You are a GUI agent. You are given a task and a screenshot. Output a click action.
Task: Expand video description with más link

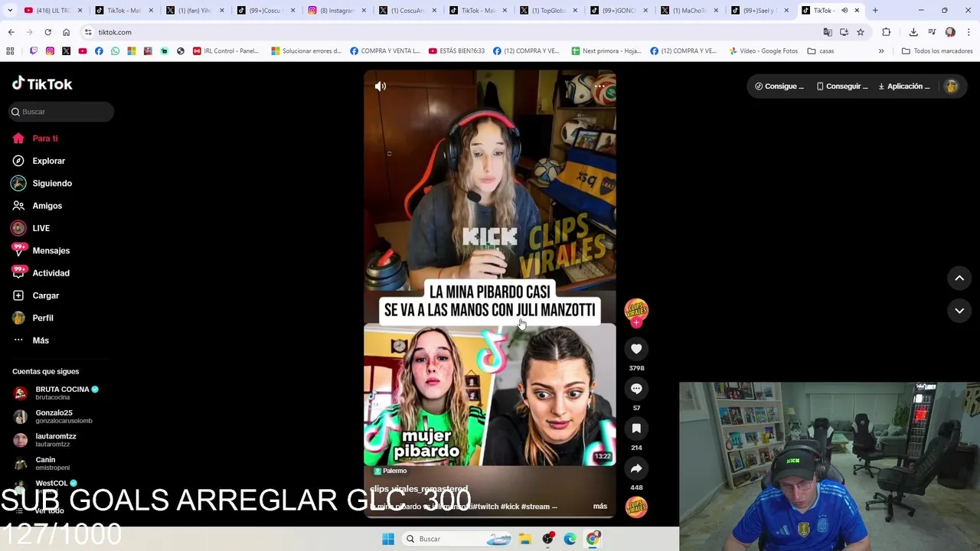tap(600, 507)
